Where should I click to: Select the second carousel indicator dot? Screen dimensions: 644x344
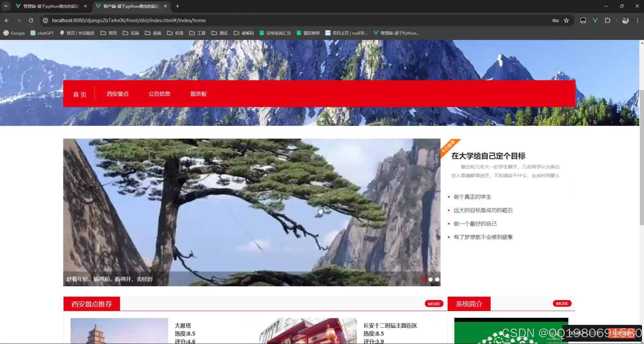431,279
